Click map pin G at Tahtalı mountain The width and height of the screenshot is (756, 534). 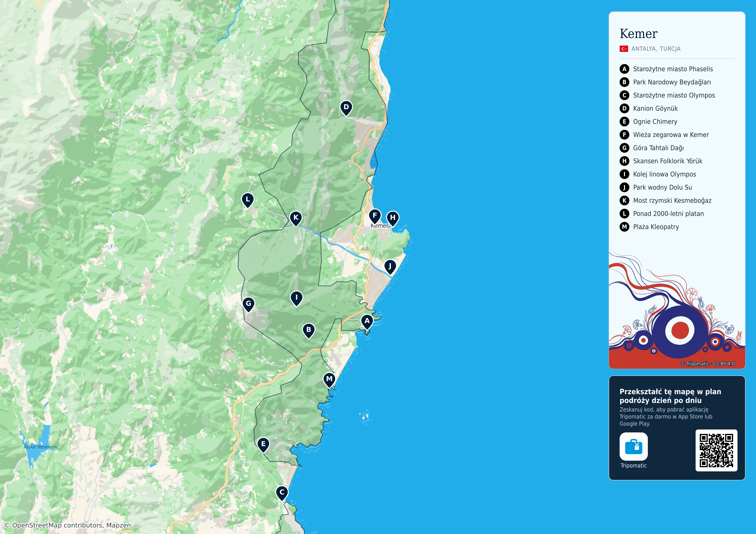coord(249,304)
